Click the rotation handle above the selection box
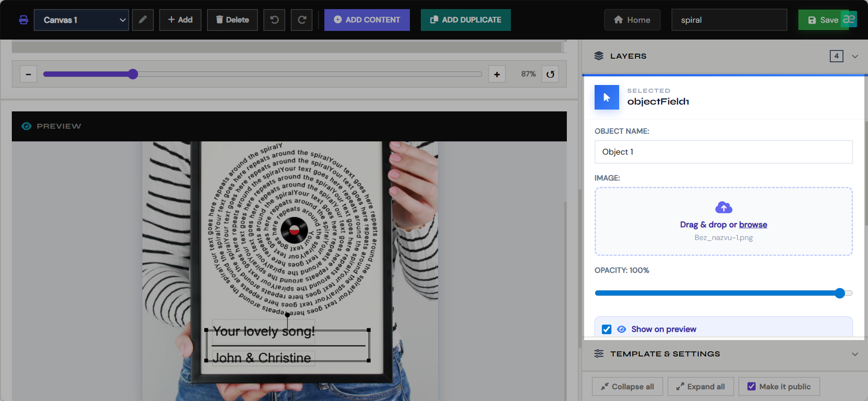Screen dimensions: 868x401 287,315
